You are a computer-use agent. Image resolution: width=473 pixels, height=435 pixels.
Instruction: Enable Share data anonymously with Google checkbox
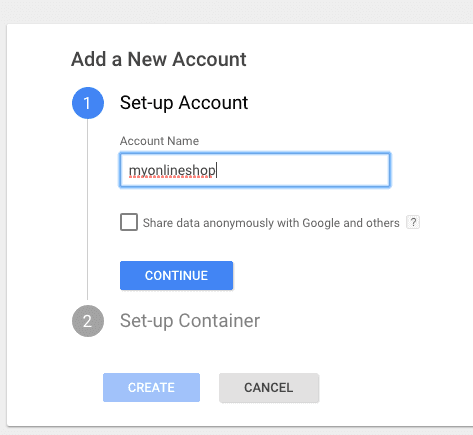click(129, 222)
